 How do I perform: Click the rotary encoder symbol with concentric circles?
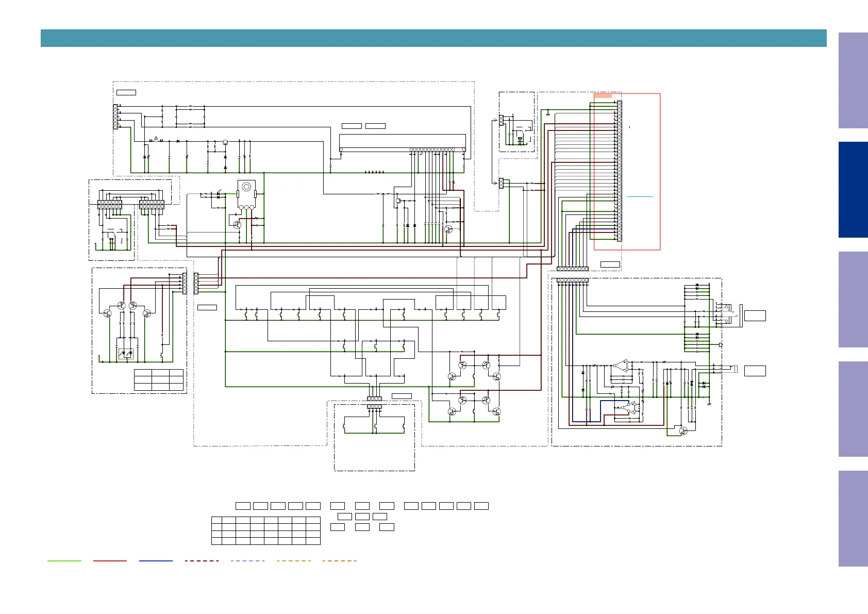246,187
